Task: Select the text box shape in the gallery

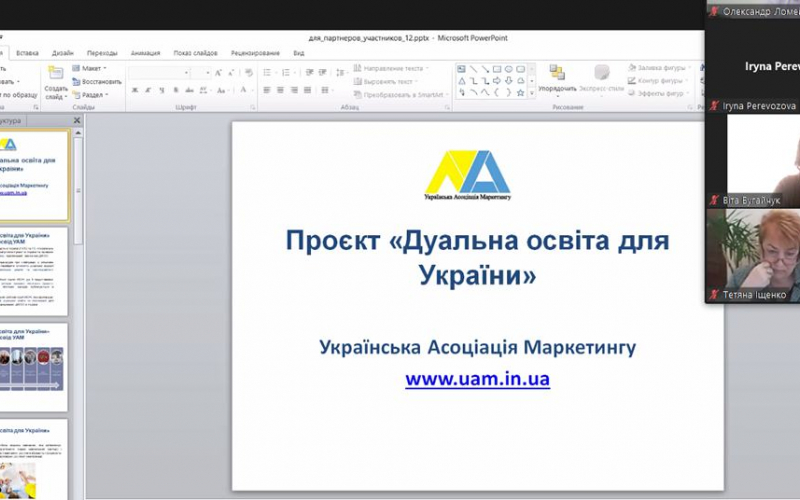Action: point(461,69)
